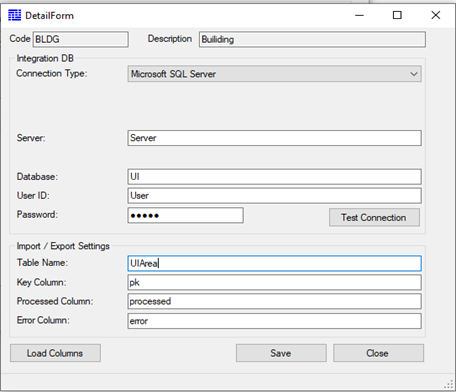Screen dimensions: 456x392
Task: Open the Connection Type dropdown
Action: (274, 74)
